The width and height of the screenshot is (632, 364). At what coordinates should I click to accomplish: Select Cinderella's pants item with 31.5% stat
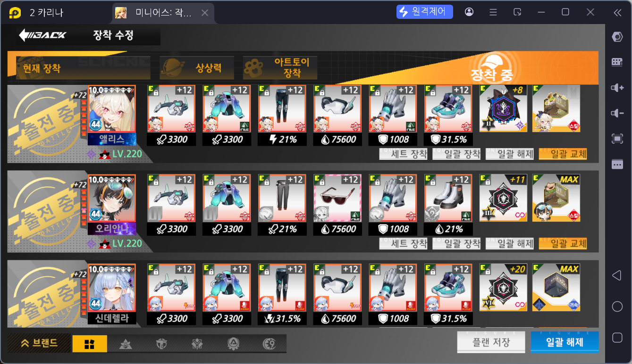point(282,295)
